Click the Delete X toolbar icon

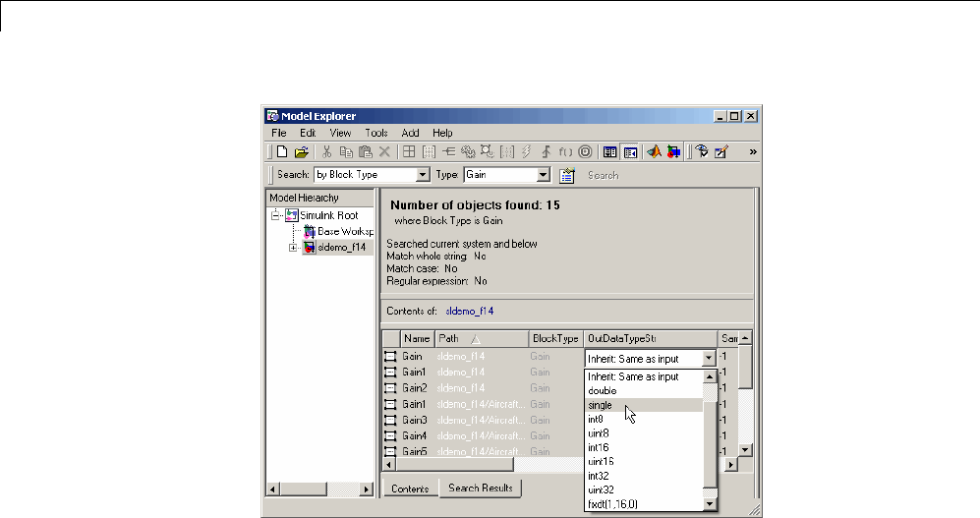pos(384,151)
